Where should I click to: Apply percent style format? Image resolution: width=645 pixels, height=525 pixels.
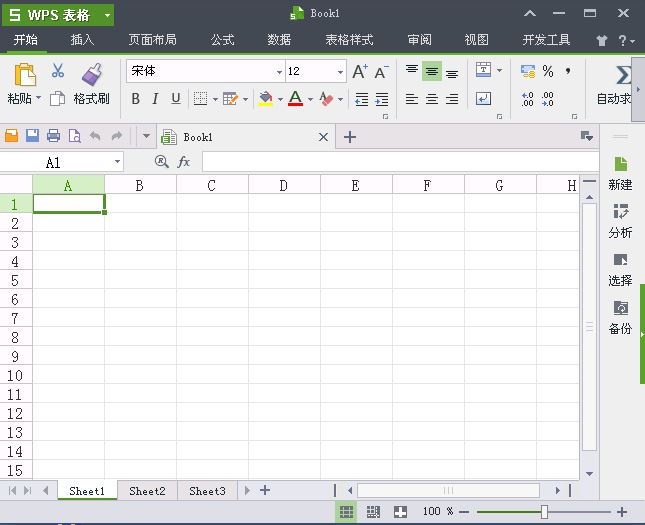[x=548, y=71]
